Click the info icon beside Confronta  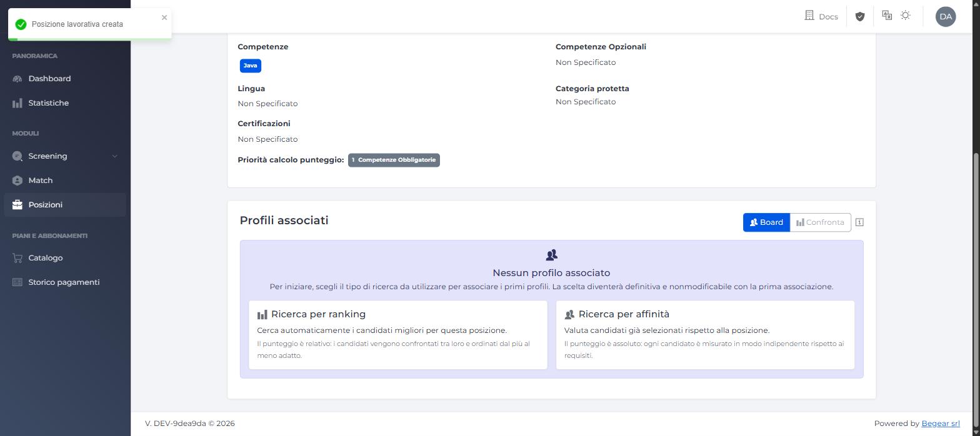[859, 222]
